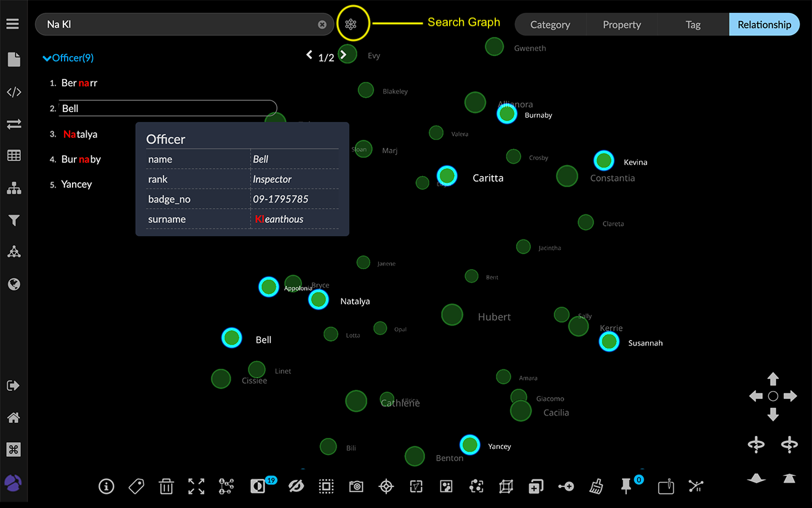The width and height of the screenshot is (812, 508).
Task: Go to next results page arrow
Action: [x=344, y=55]
